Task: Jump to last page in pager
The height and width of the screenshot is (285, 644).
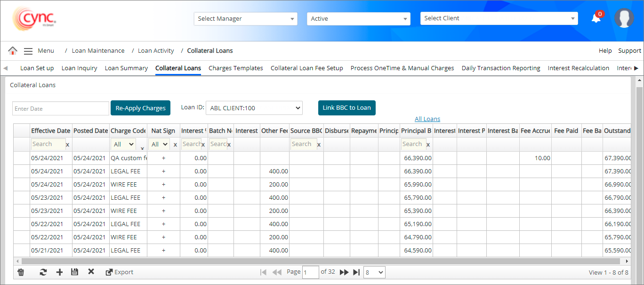Action: tap(356, 272)
